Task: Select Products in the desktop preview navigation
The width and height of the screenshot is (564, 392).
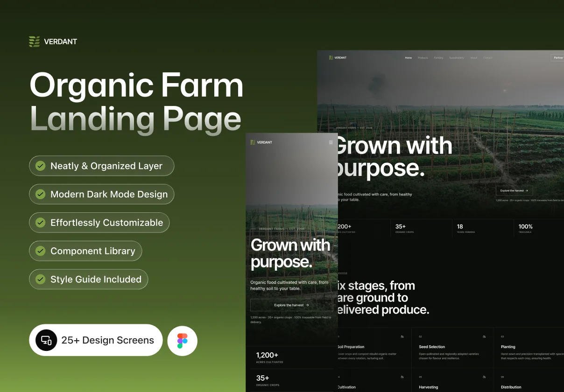Action: [x=423, y=58]
